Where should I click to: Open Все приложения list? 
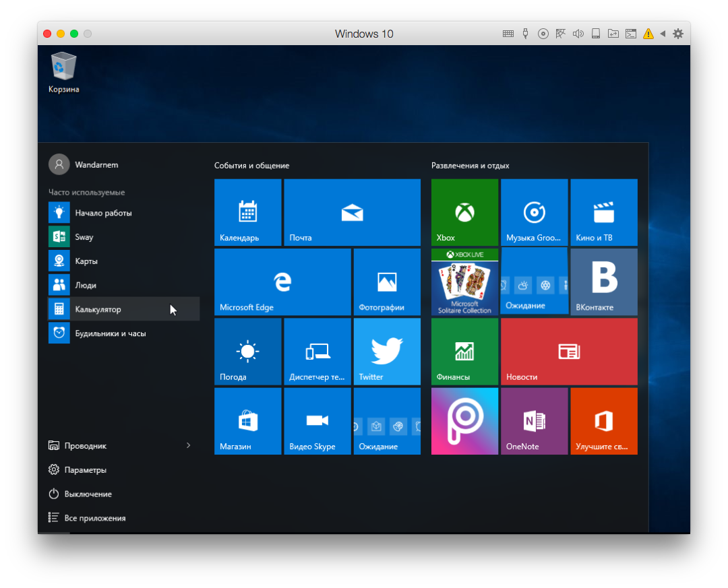point(94,518)
